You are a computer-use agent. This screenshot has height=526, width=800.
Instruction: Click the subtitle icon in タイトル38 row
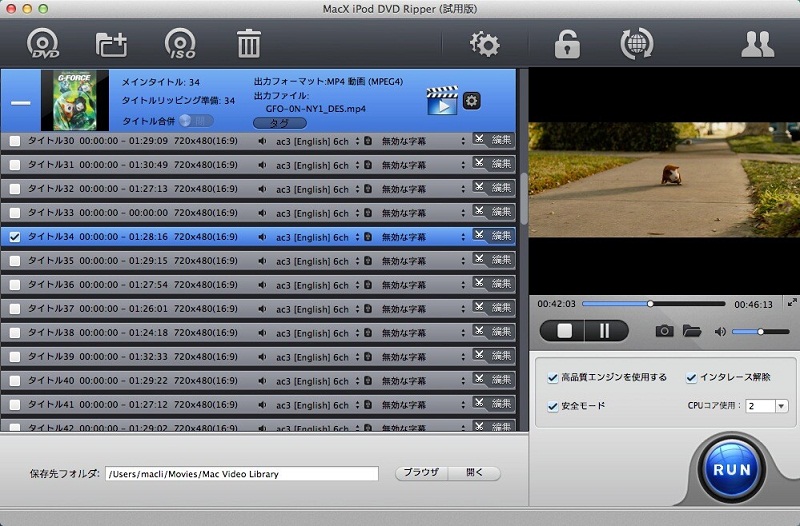tap(368, 333)
